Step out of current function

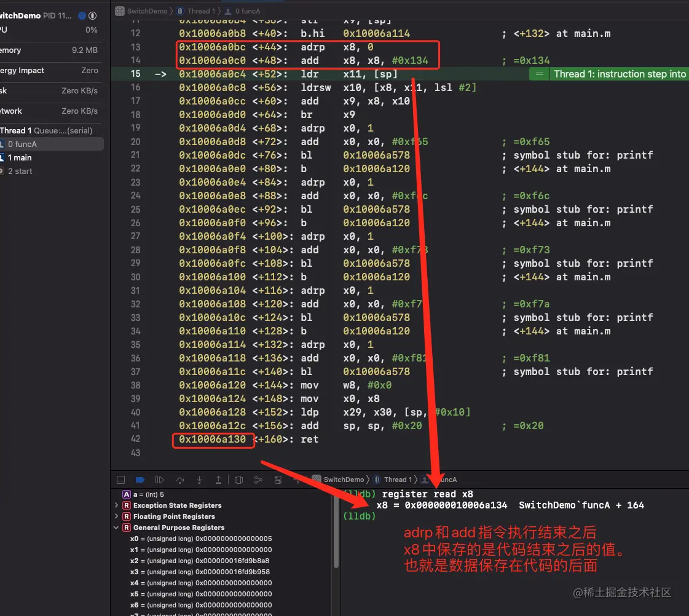(218, 480)
